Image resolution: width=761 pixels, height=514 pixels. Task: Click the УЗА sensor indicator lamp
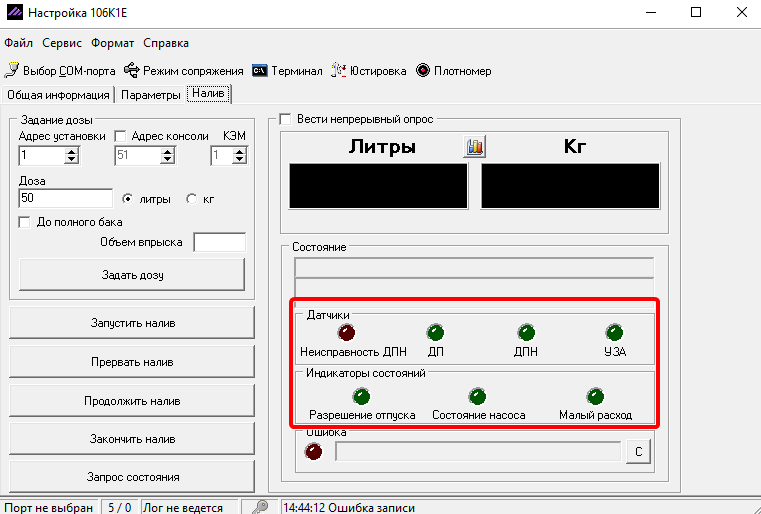[614, 332]
